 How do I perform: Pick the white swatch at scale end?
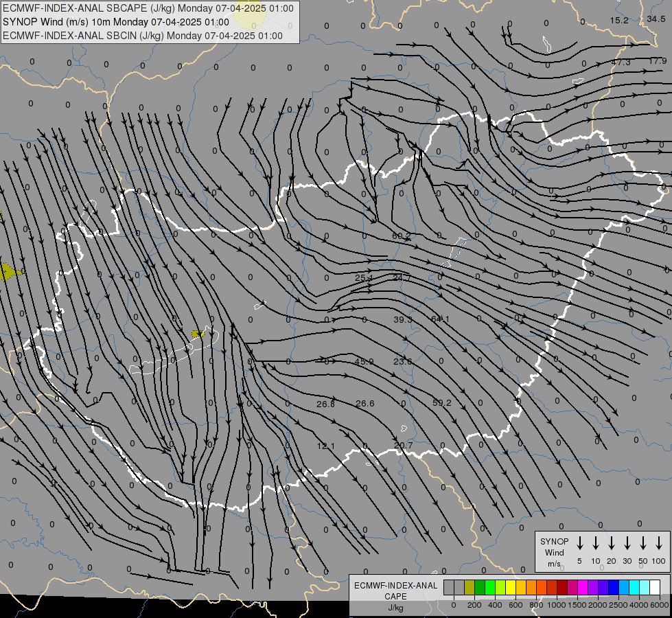pyautogui.click(x=655, y=588)
